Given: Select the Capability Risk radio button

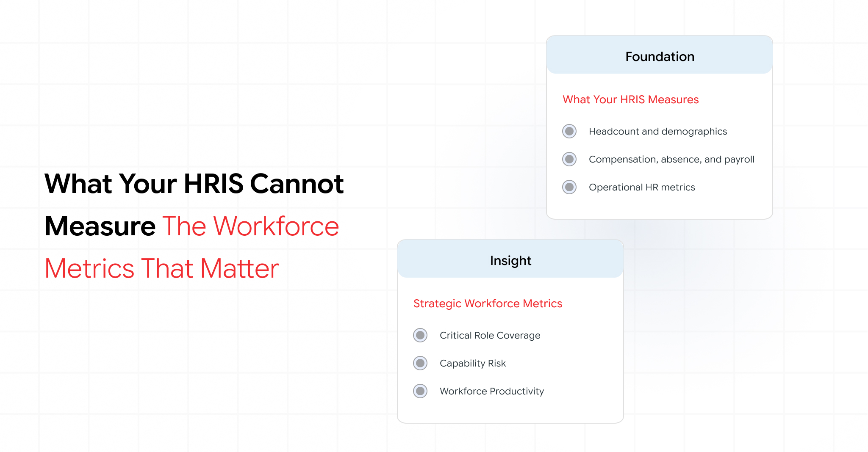Looking at the screenshot, I should click(x=420, y=363).
